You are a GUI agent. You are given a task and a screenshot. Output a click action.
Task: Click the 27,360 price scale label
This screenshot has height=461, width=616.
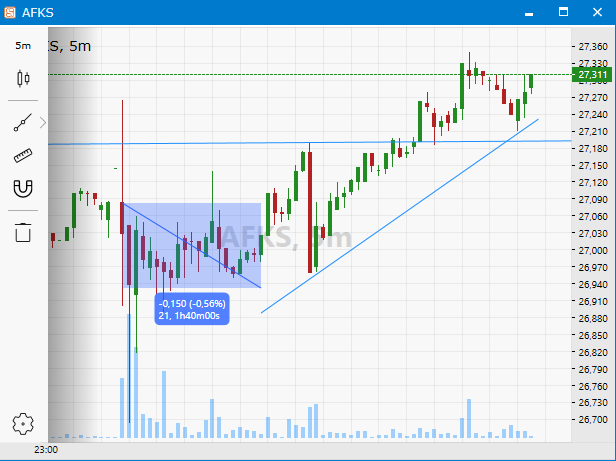593,47
